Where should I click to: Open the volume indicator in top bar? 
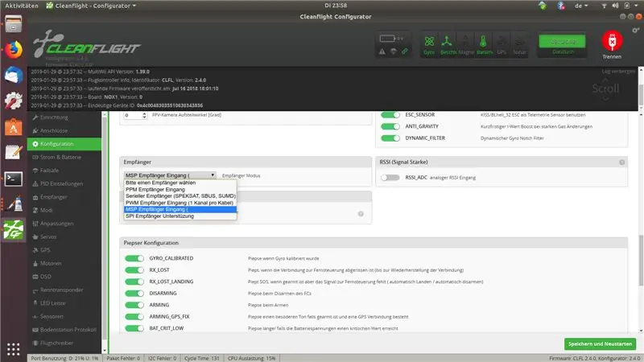615,6
